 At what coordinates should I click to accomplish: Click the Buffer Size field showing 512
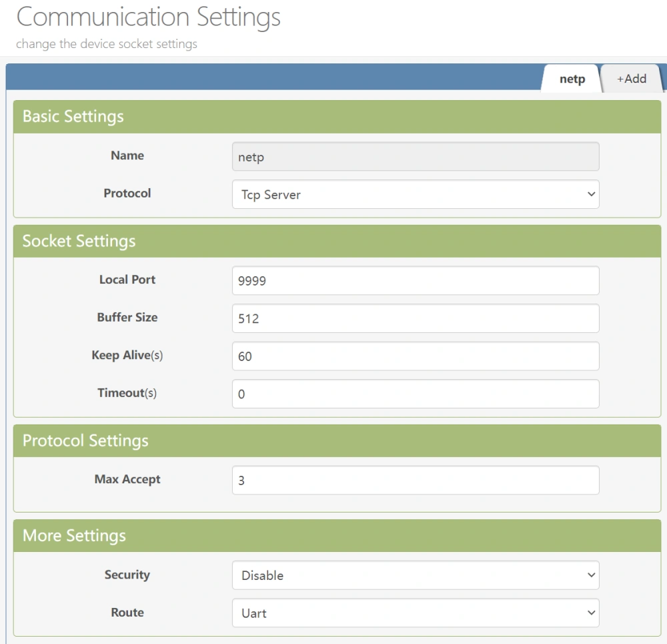pos(416,318)
